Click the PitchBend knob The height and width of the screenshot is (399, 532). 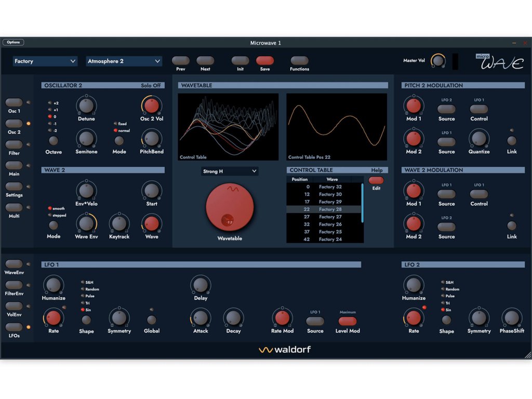pyautogui.click(x=151, y=138)
